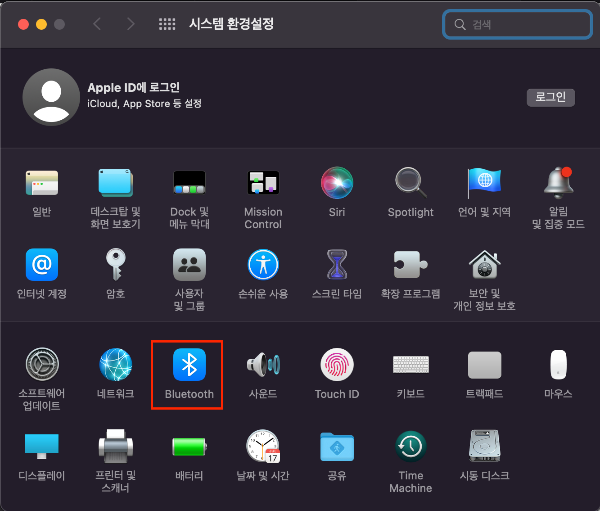Open Touch ID preferences

(337, 364)
